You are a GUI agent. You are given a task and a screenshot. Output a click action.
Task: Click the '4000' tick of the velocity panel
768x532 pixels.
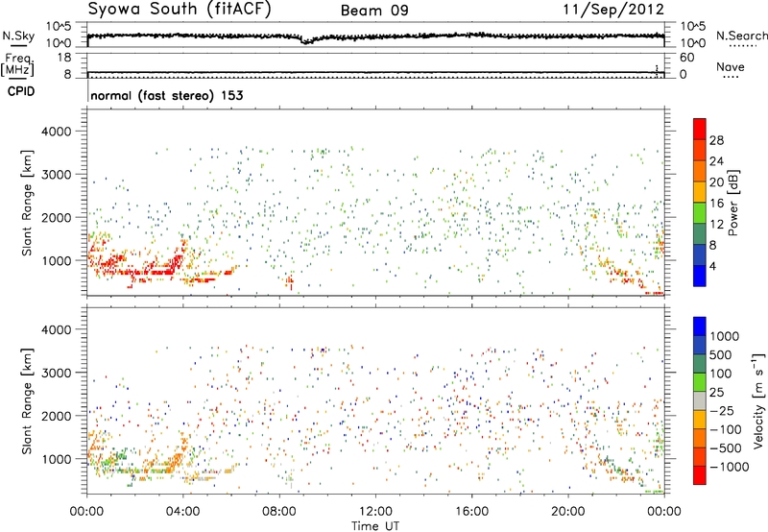[x=56, y=329]
